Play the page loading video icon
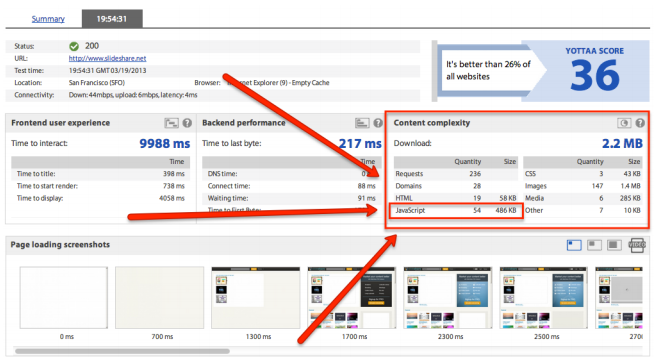657x362 pixels. (x=637, y=245)
